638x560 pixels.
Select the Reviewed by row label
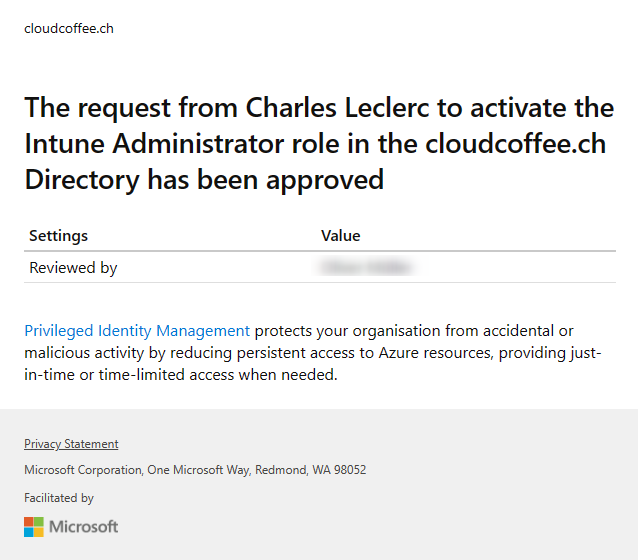click(x=73, y=268)
